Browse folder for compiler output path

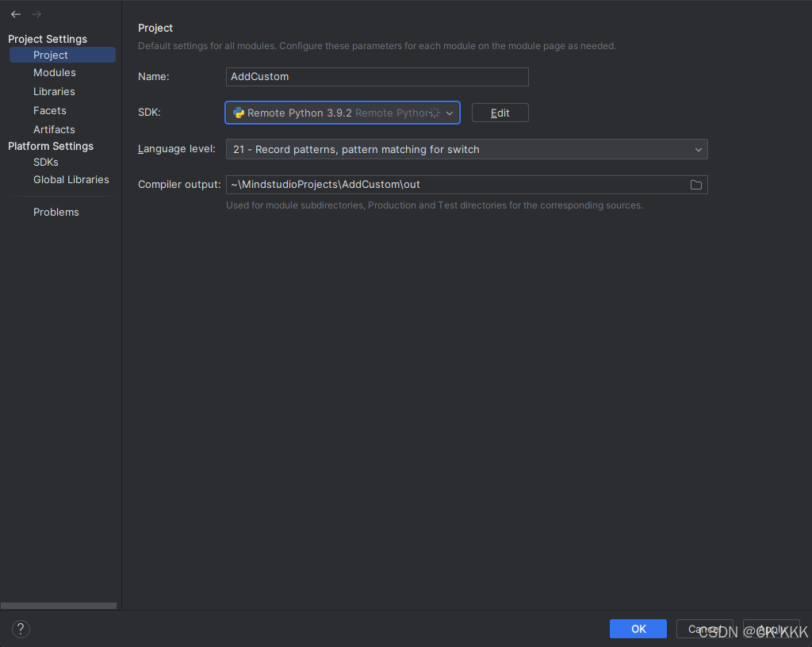coord(696,185)
